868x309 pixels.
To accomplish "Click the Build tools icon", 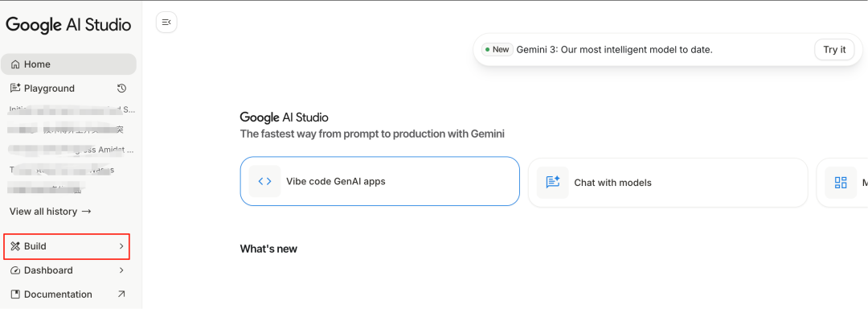I will point(15,246).
